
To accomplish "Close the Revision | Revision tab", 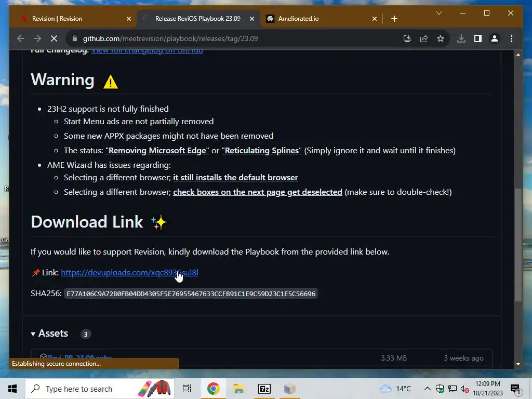I will (x=129, y=19).
